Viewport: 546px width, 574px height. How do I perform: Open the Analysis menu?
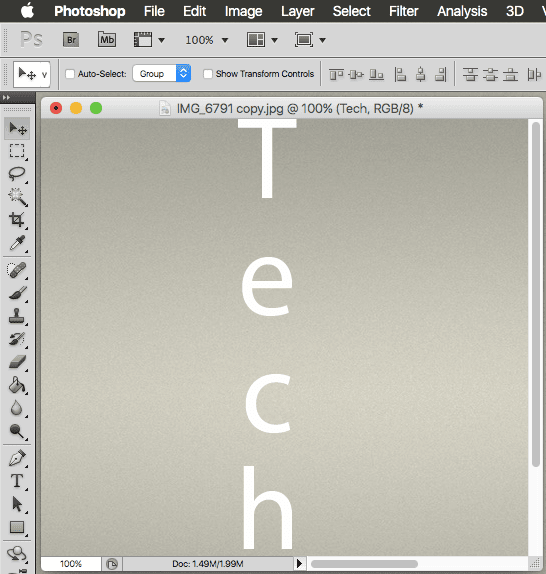pos(462,11)
